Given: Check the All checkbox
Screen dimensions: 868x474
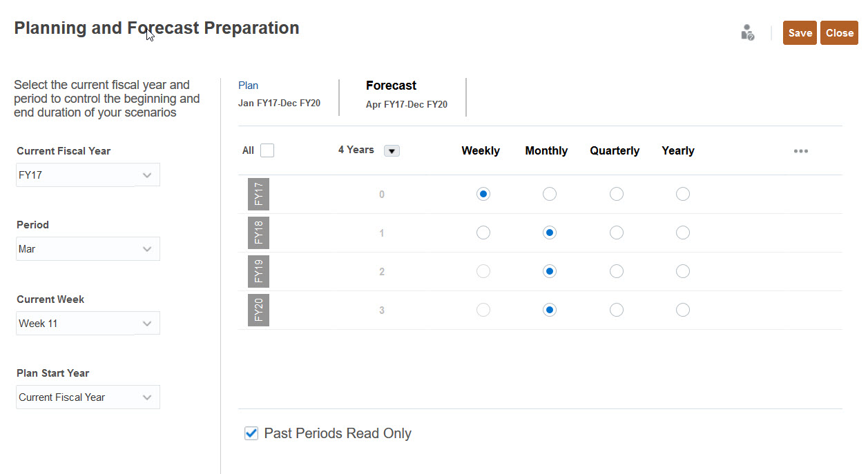Looking at the screenshot, I should pos(267,150).
